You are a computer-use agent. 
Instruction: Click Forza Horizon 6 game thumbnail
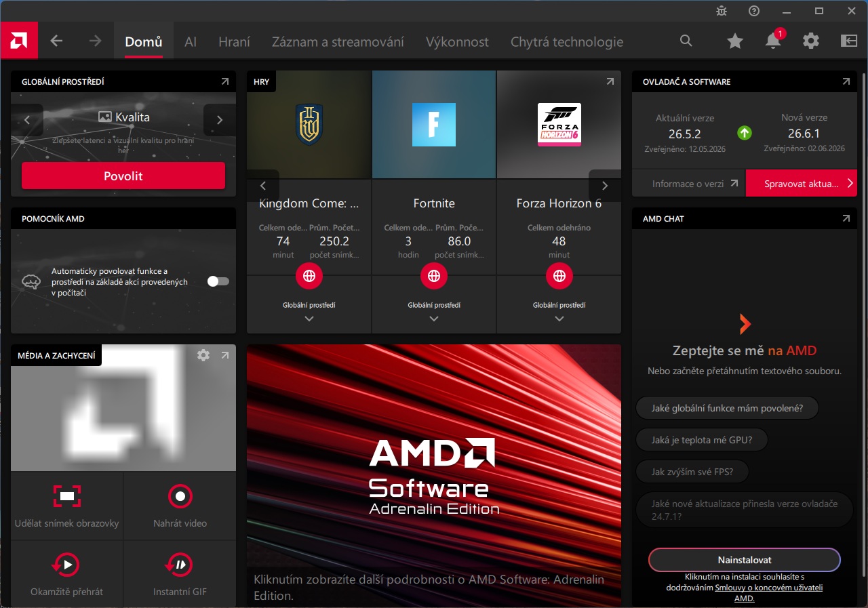559,125
